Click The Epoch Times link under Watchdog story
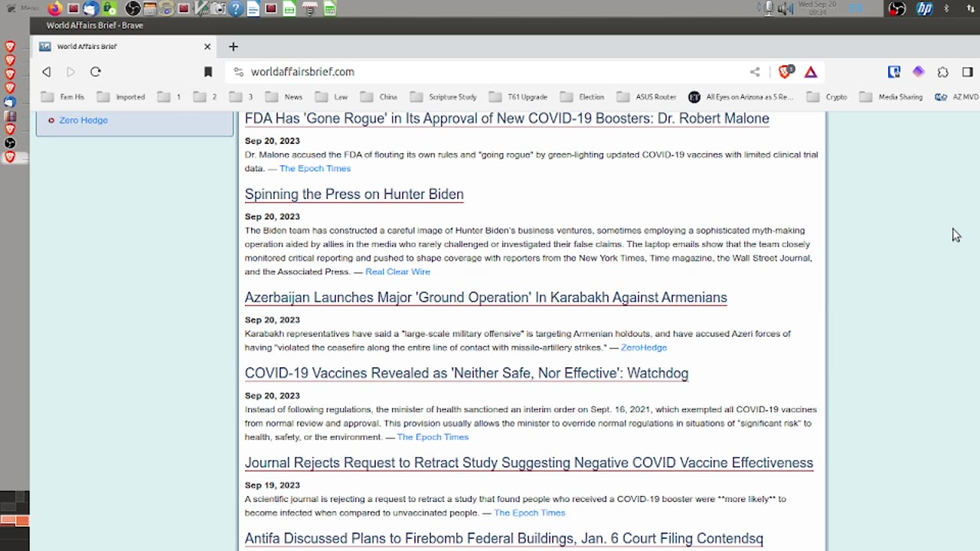This screenshot has height=551, width=980. (433, 437)
